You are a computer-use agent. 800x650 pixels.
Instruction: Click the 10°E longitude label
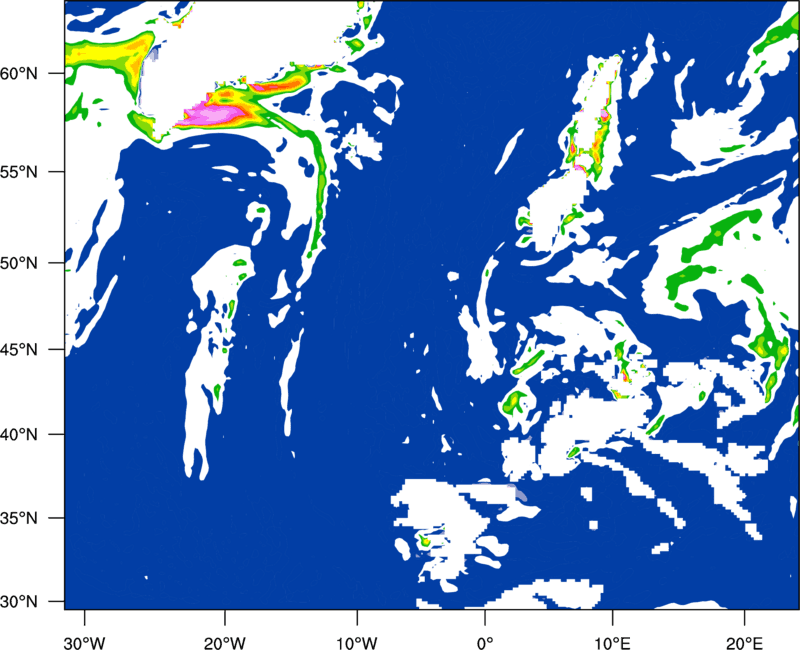tap(612, 643)
